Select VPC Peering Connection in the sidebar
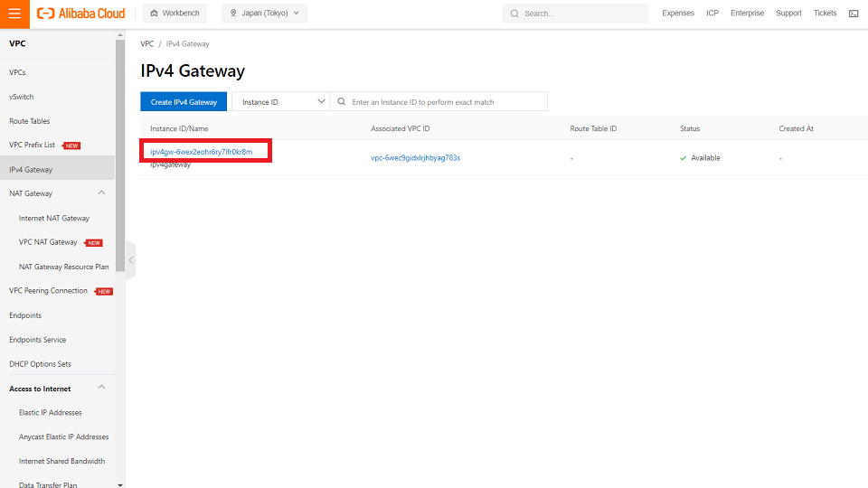The width and height of the screenshot is (868, 488). pos(48,290)
